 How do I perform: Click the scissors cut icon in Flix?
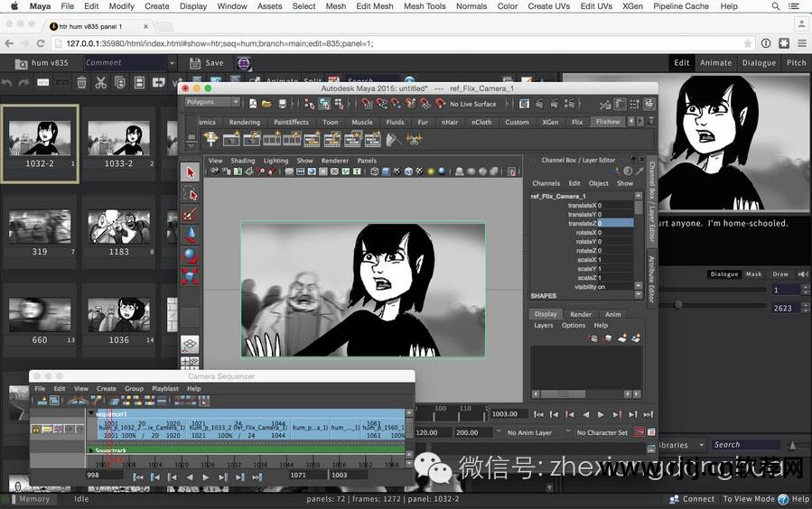[x=100, y=83]
